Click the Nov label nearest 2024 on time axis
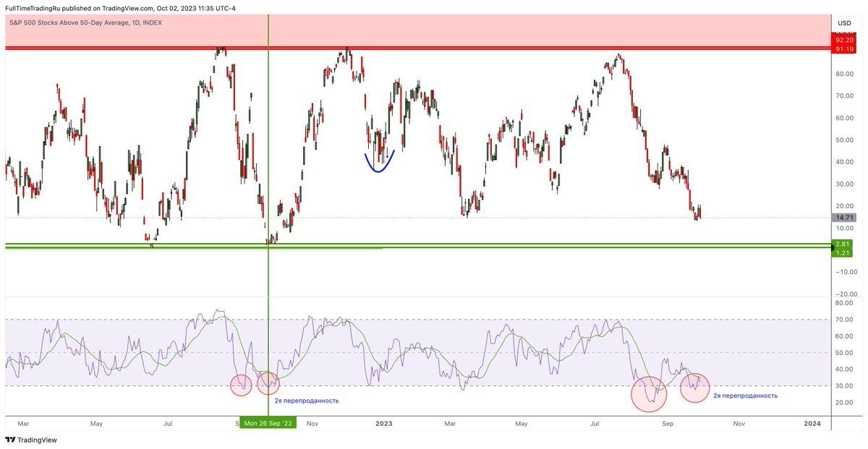 739,422
